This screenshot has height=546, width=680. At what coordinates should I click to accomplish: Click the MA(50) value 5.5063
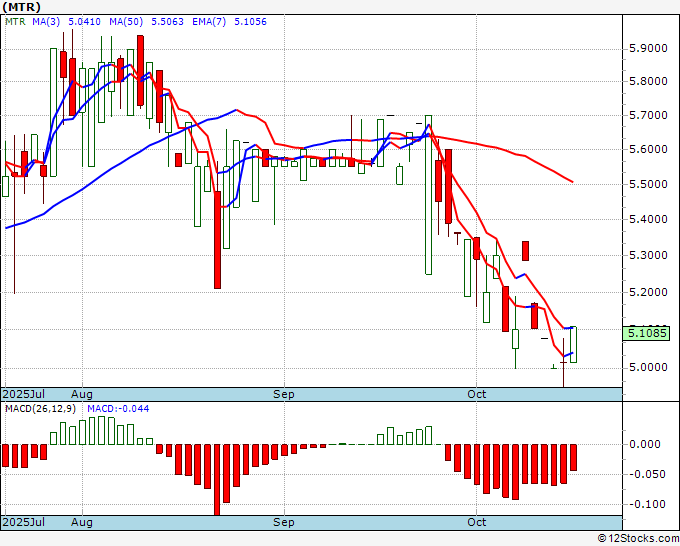[x=167, y=22]
